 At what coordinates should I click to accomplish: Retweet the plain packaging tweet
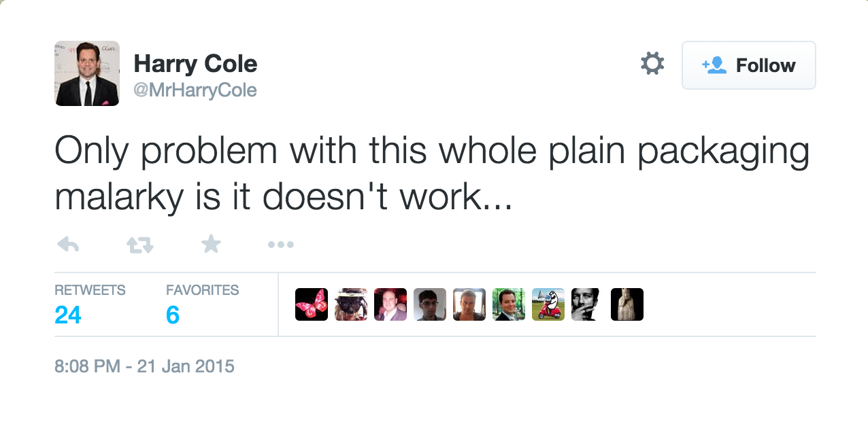click(140, 245)
